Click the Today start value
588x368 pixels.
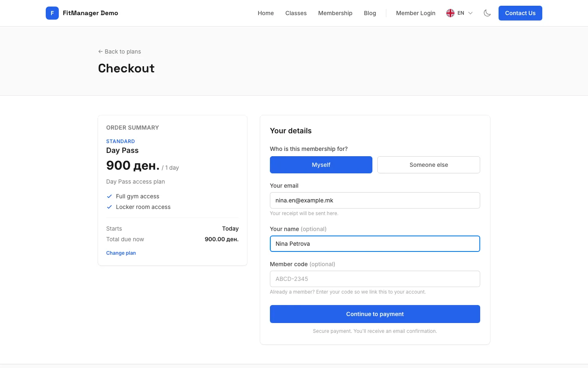pyautogui.click(x=230, y=229)
